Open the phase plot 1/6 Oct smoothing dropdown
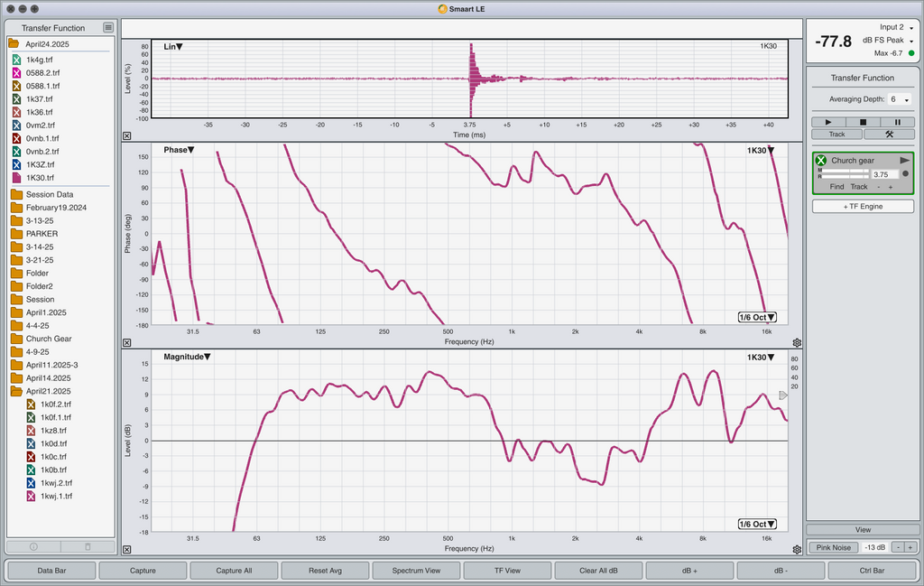 coord(757,317)
